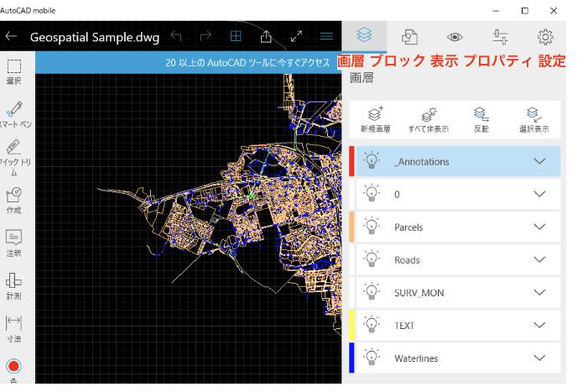Open the red color picker circle
Image resolution: width=588 pixels, height=392 pixels.
coord(14,366)
